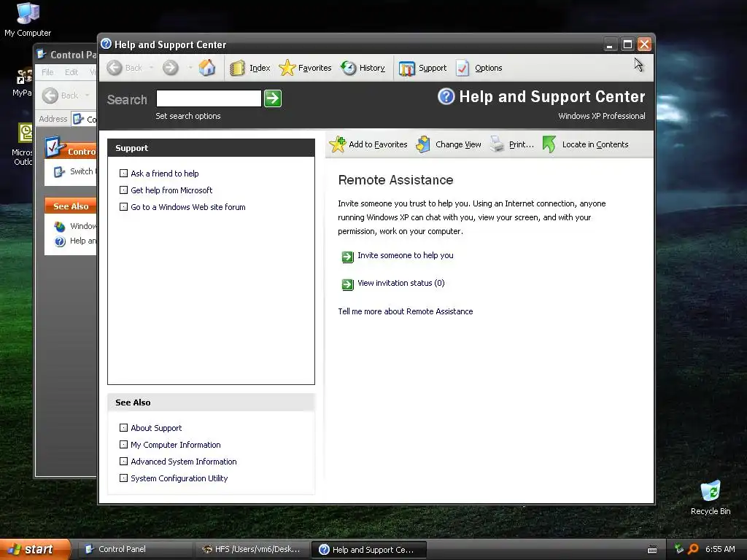Click the Add to Favorites star icon
Screen dimensions: 747x560
pos(337,144)
